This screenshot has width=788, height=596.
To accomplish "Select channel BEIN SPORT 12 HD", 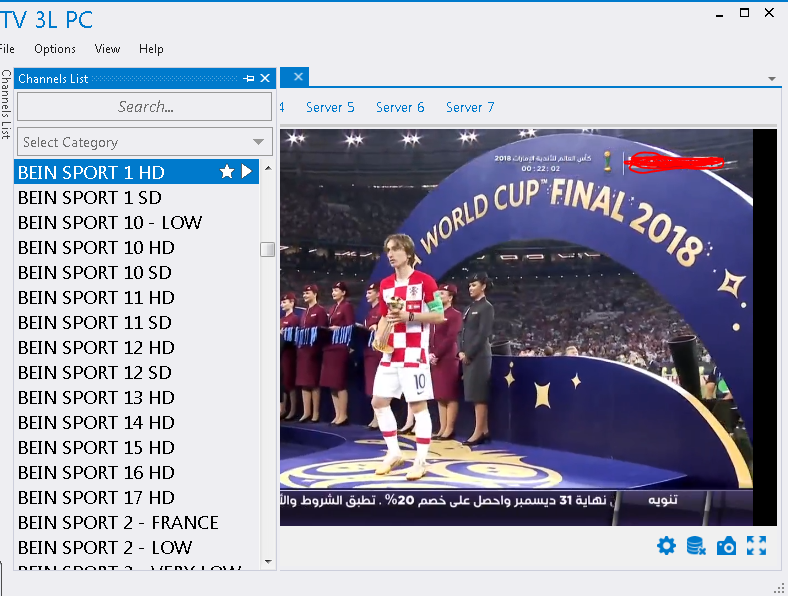I will (x=136, y=348).
